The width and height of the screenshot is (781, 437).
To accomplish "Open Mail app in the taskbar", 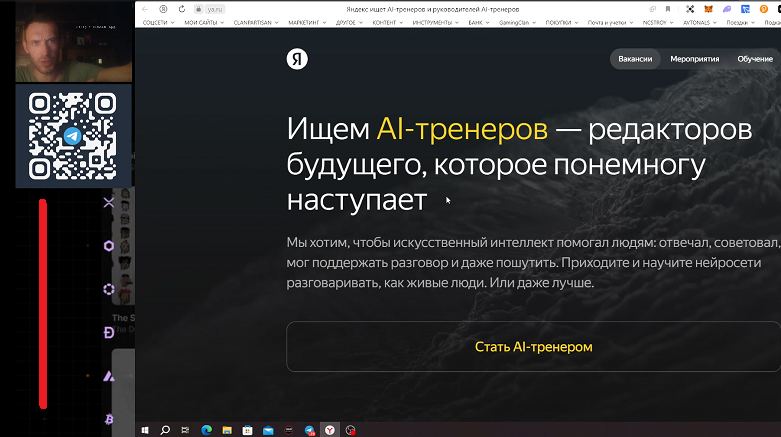I will (x=268, y=429).
